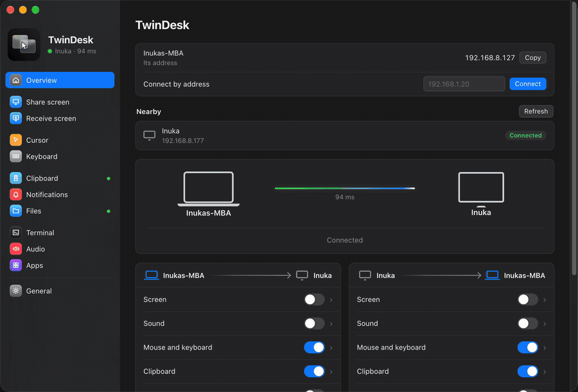The width and height of the screenshot is (578, 392).
Task: Click the Files folder icon
Action: (x=15, y=210)
